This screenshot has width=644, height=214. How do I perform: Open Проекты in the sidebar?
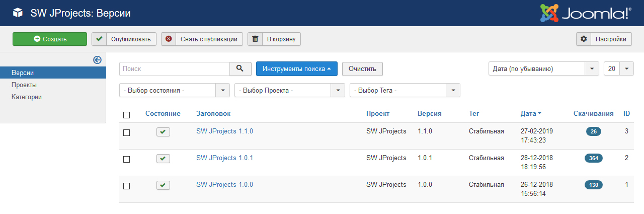pyautogui.click(x=24, y=85)
